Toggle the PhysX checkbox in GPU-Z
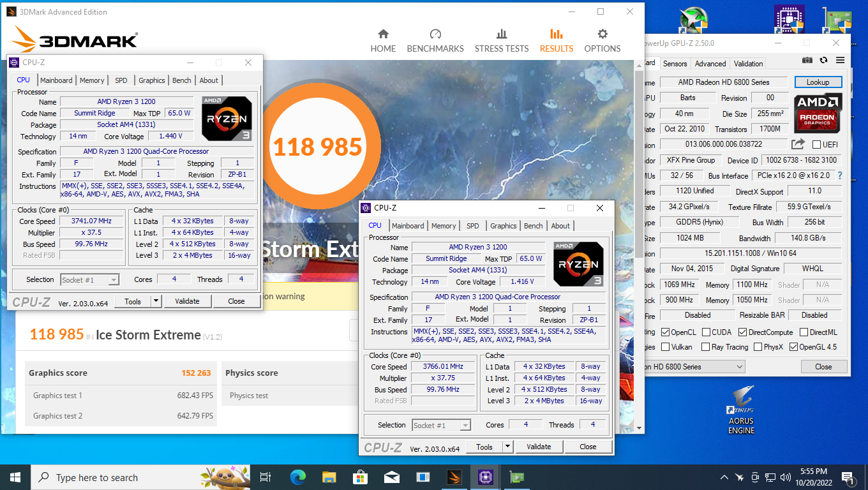Screen dimensions: 868x490 [758, 347]
